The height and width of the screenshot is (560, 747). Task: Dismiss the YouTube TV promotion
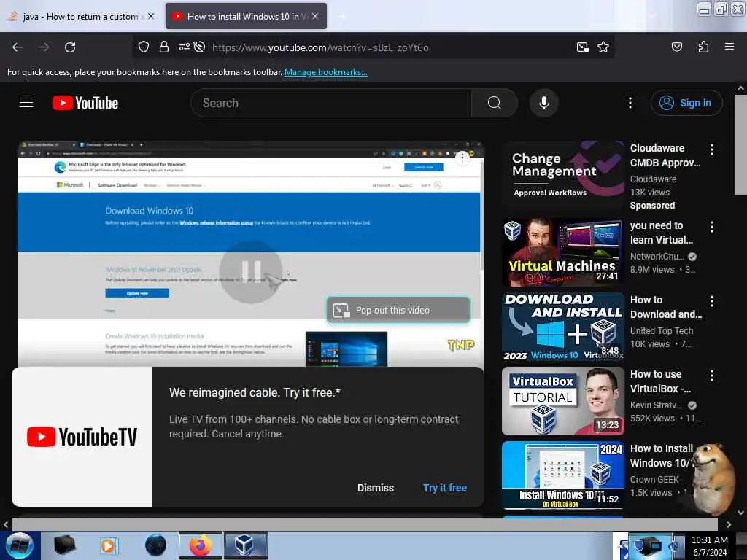[376, 488]
